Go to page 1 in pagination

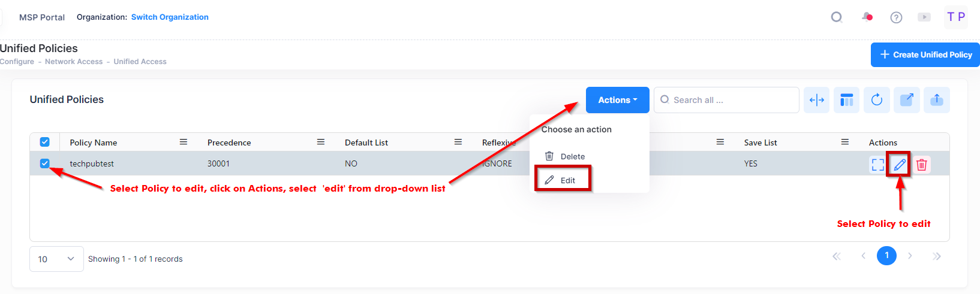(x=886, y=256)
